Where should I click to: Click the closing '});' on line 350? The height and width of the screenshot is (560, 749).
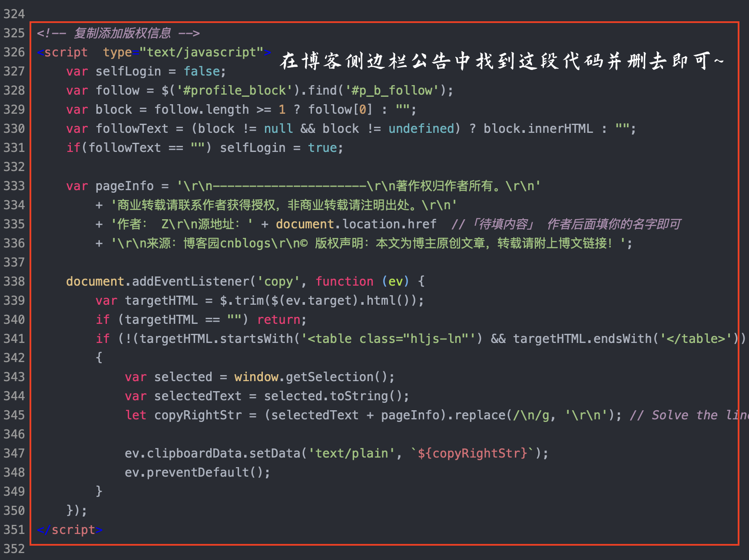[77, 511]
